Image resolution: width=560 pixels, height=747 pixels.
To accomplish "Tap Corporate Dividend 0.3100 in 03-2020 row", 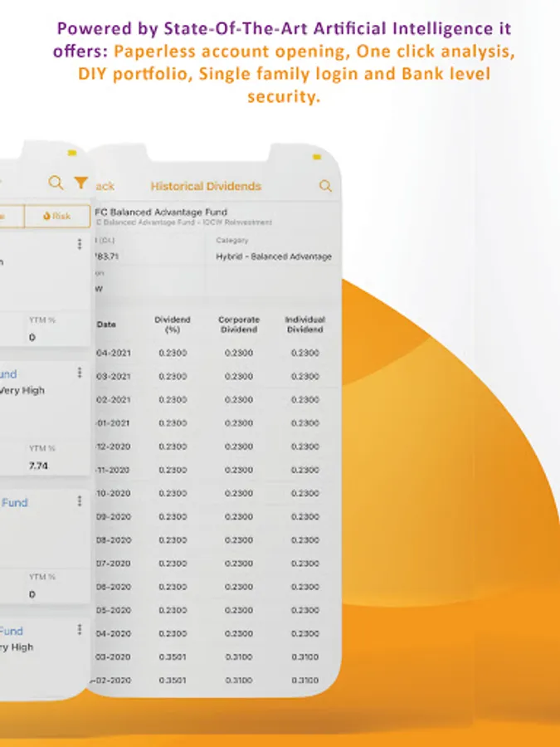I will [x=239, y=657].
